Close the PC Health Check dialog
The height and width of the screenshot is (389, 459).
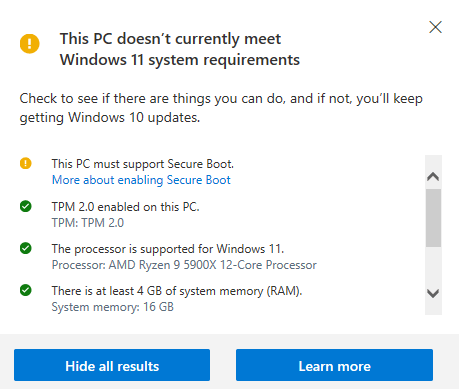[x=435, y=27]
